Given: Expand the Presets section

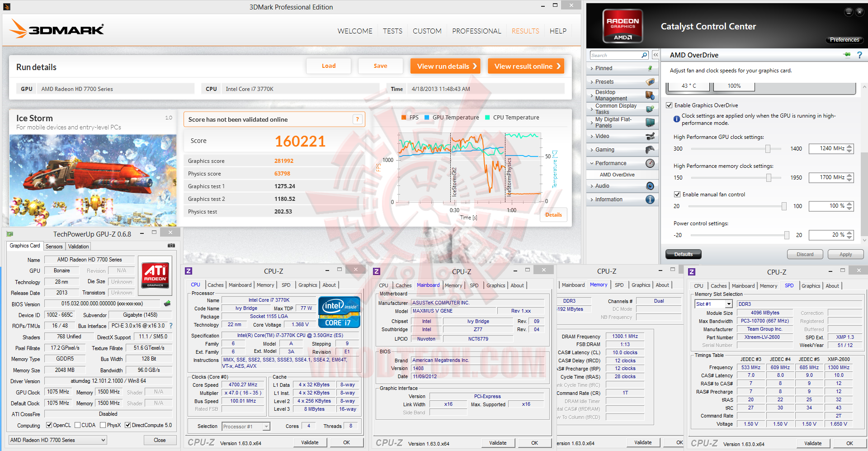Looking at the screenshot, I should 592,82.
